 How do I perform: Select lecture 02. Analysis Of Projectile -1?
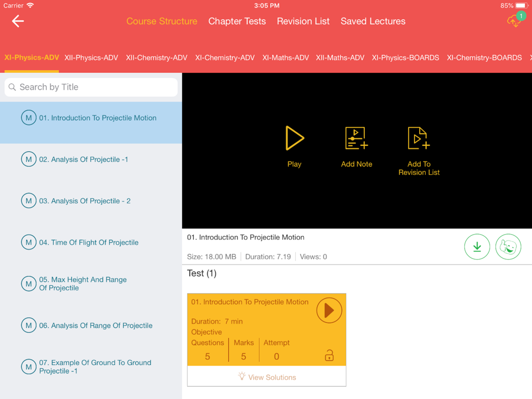pos(84,159)
